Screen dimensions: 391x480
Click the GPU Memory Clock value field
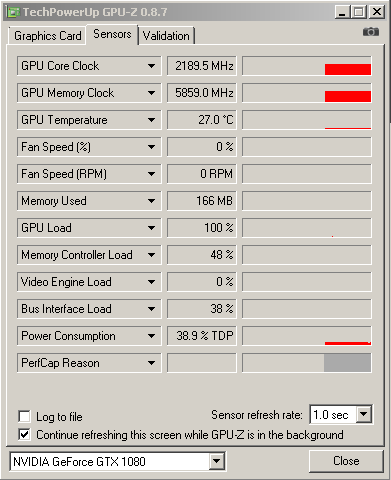(x=202, y=93)
